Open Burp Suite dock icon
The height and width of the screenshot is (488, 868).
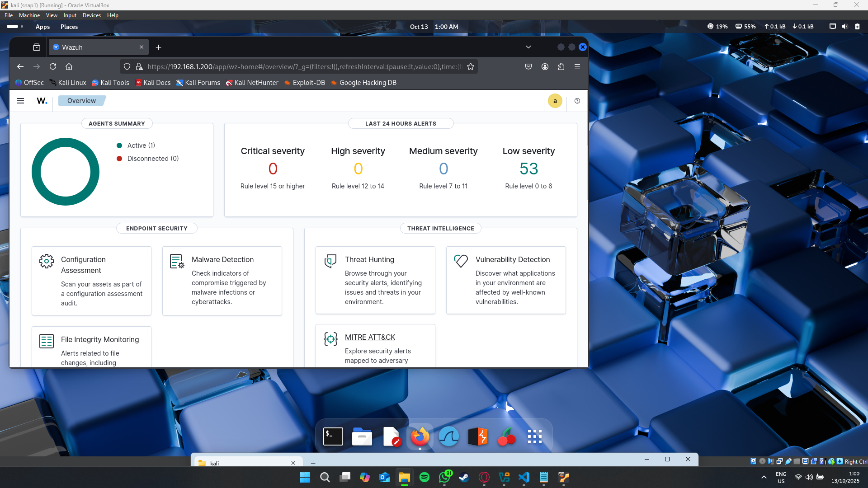pos(478,436)
